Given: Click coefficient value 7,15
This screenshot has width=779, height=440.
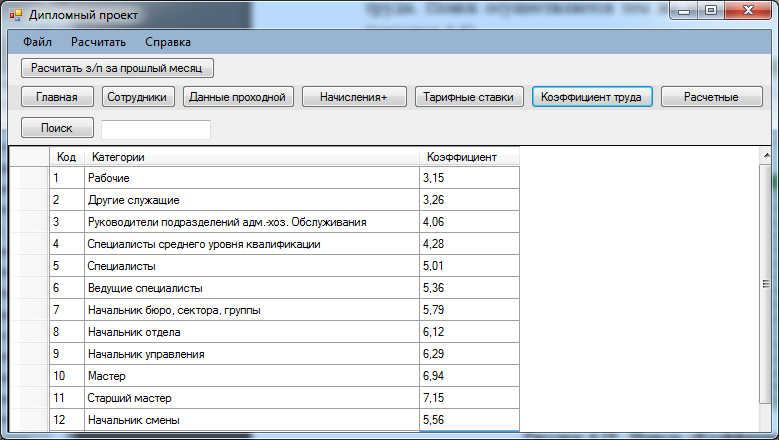Looking at the screenshot, I should pos(469,398).
